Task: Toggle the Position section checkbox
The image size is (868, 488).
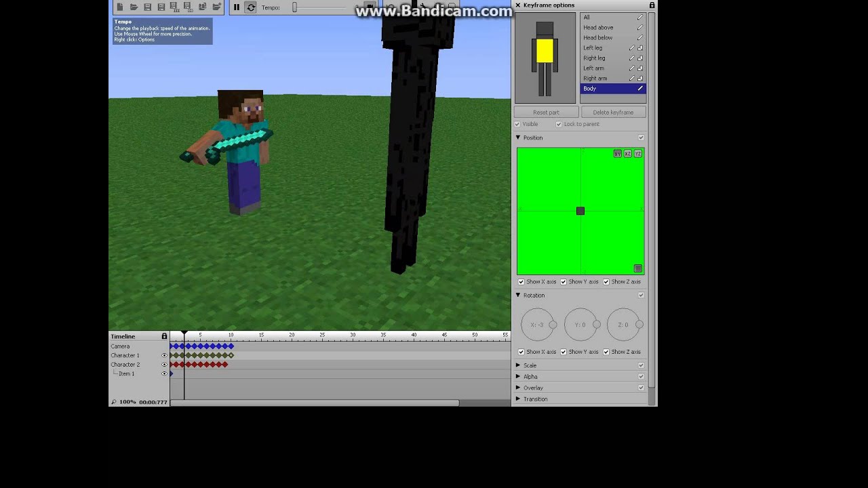Action: [641, 138]
